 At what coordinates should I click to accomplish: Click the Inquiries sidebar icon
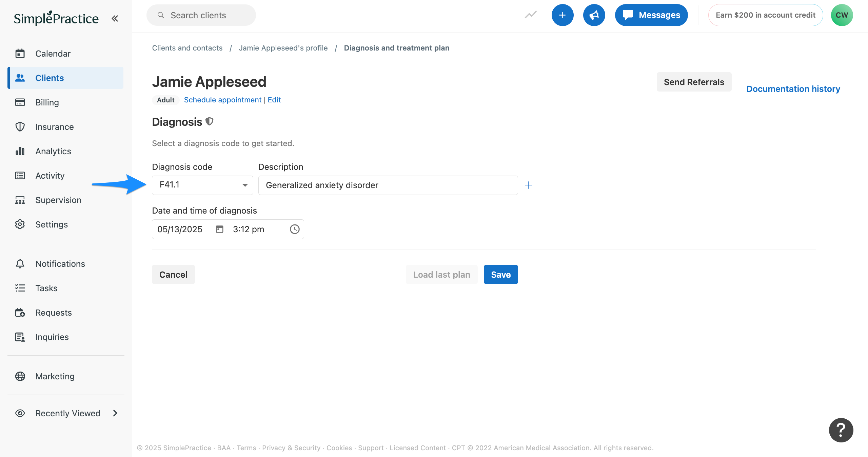tap(20, 337)
